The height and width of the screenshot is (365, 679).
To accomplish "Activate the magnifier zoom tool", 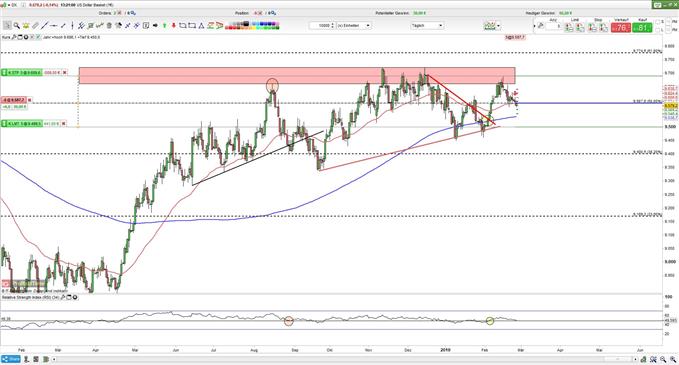I will [17, 26].
